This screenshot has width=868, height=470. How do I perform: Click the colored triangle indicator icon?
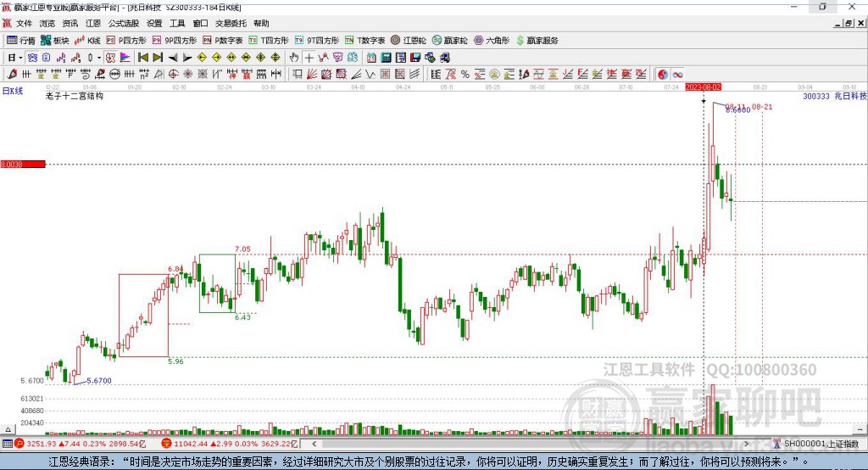pos(125,58)
